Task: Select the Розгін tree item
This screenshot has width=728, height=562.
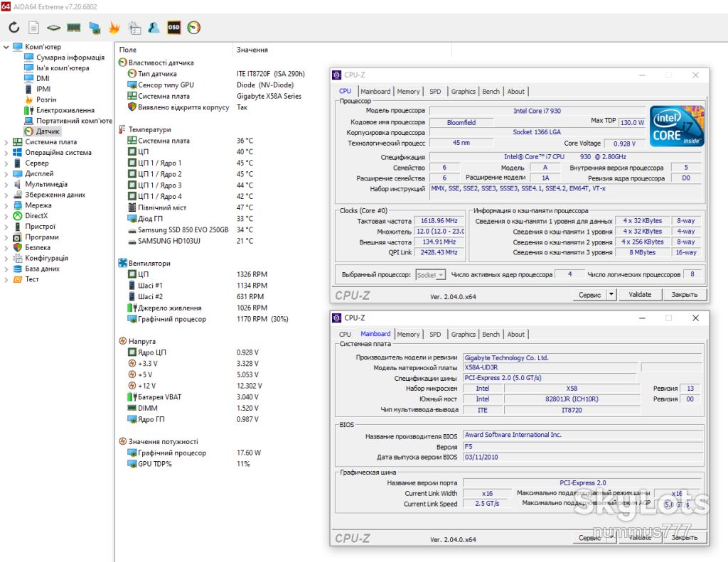Action: [x=46, y=99]
